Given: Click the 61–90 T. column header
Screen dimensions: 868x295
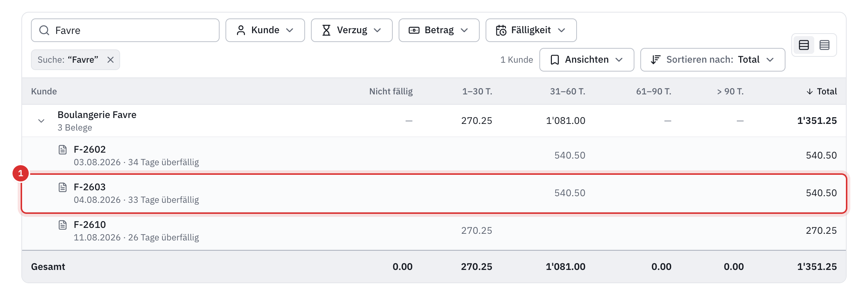Looking at the screenshot, I should pos(654,91).
